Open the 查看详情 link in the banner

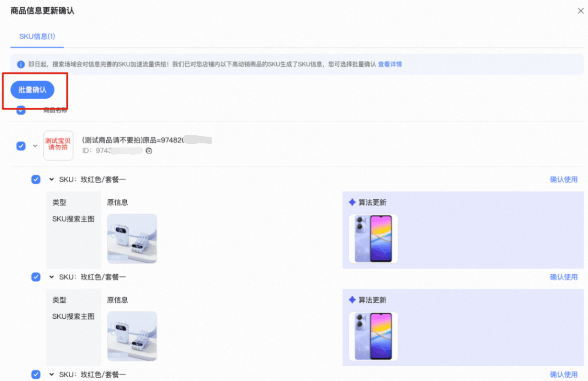(390, 65)
